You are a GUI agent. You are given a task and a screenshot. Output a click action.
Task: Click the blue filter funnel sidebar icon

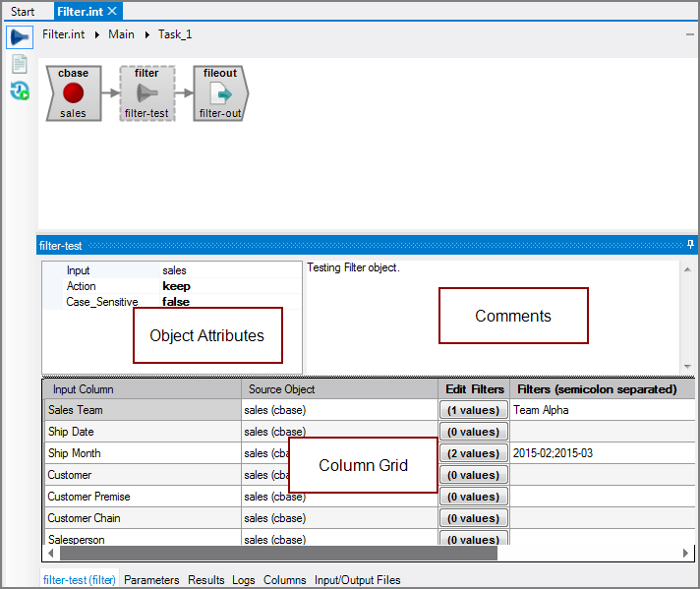click(19, 37)
